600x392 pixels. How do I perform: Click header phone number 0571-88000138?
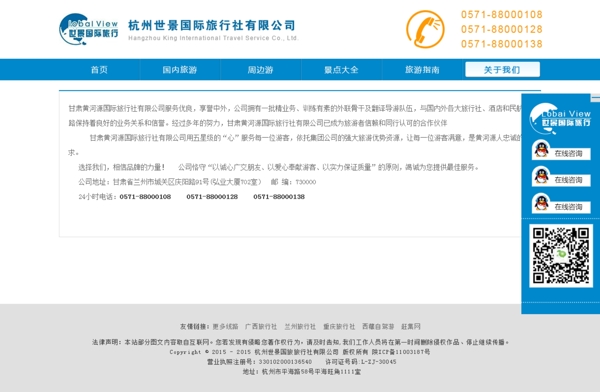[502, 44]
